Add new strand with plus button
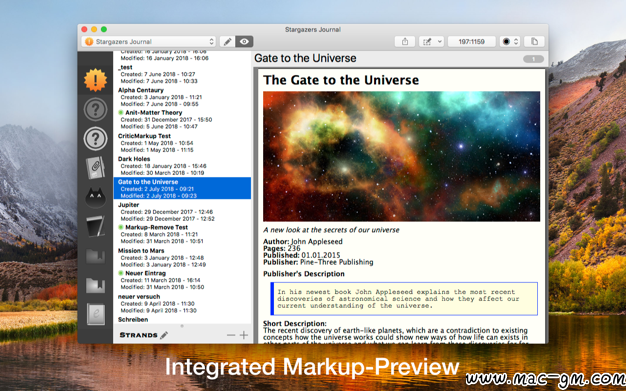 (244, 335)
